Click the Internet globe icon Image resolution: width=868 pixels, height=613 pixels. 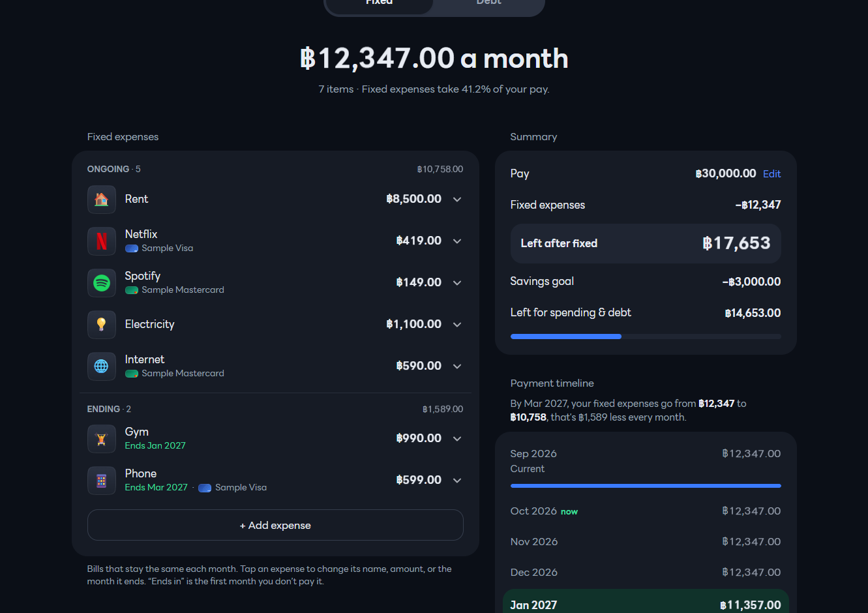tap(102, 366)
